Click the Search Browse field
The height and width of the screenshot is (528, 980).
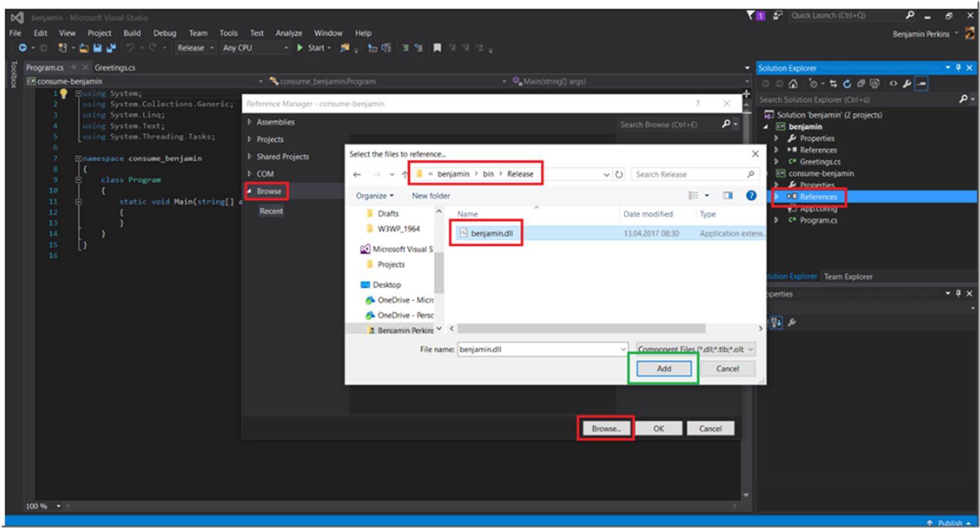pyautogui.click(x=669, y=124)
